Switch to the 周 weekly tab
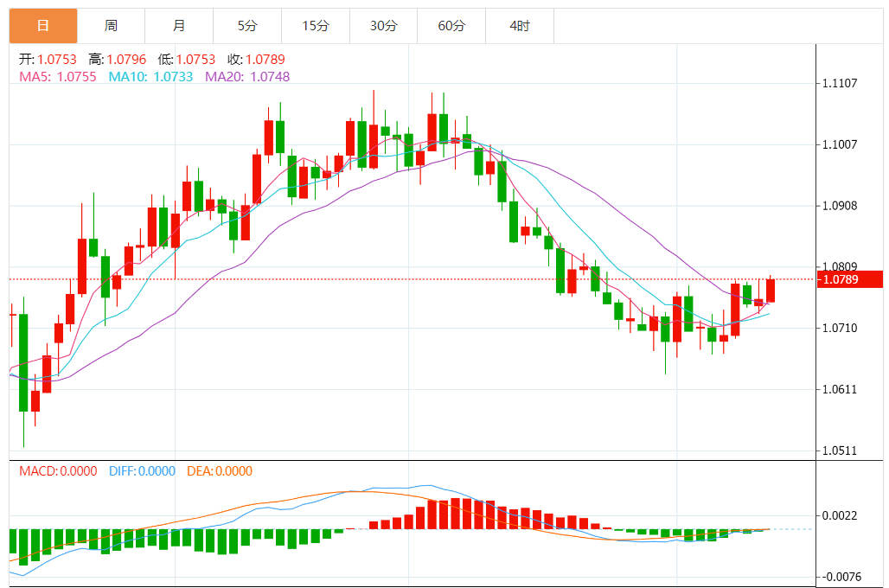This screenshot has width=889, height=588. click(x=111, y=26)
